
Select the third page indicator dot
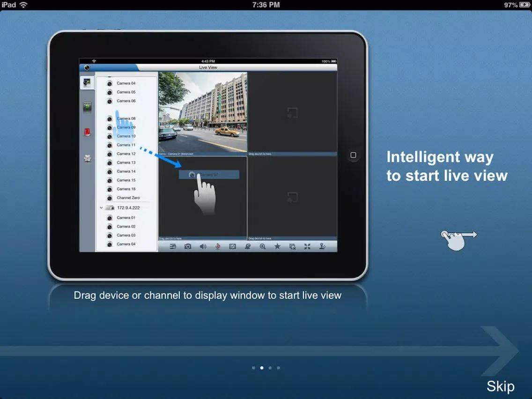tap(270, 368)
